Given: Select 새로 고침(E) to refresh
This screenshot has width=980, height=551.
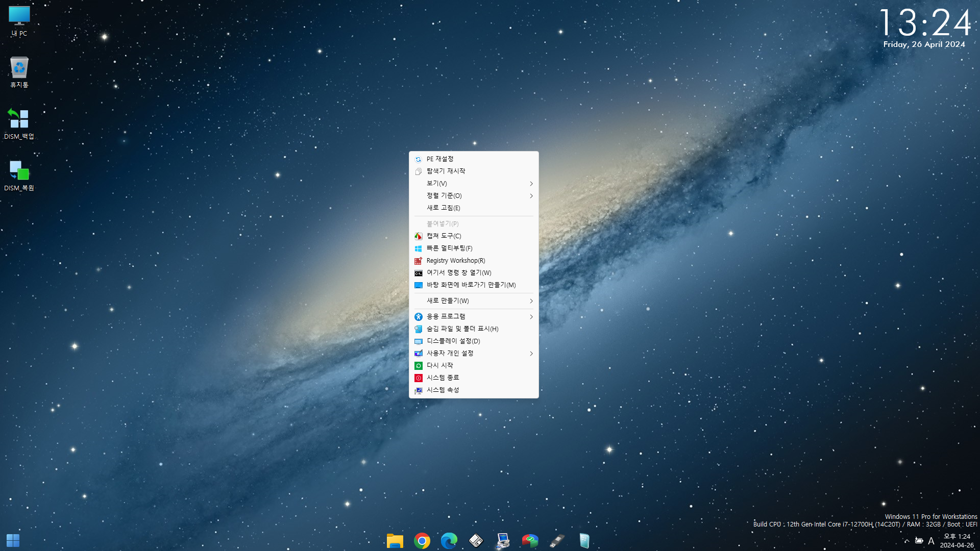Looking at the screenshot, I should tap(474, 208).
